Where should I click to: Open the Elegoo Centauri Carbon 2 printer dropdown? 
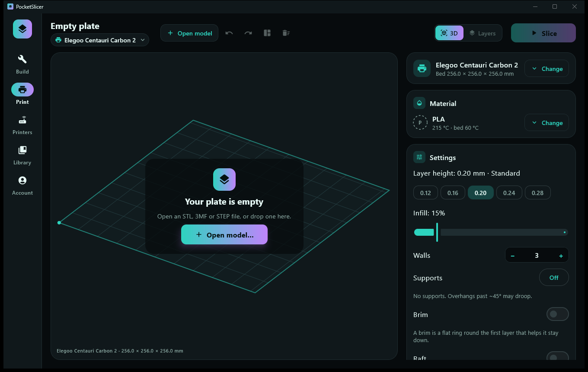(100, 40)
